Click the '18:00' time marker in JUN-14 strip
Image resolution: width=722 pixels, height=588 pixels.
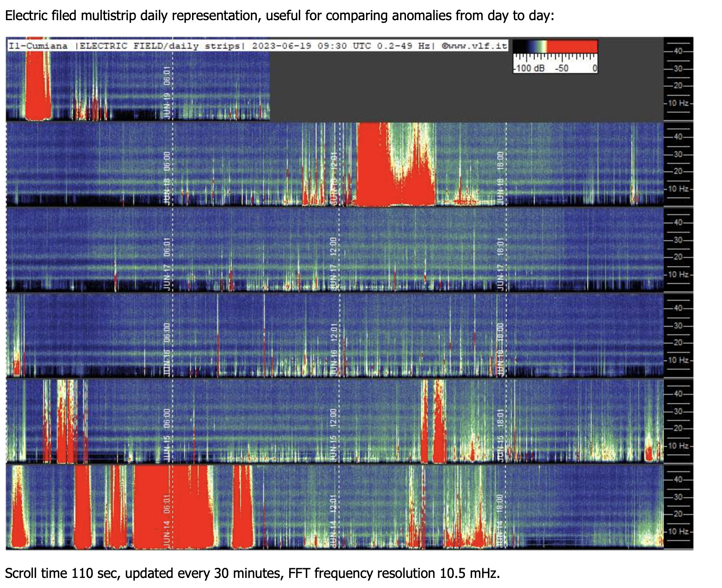tap(500, 504)
